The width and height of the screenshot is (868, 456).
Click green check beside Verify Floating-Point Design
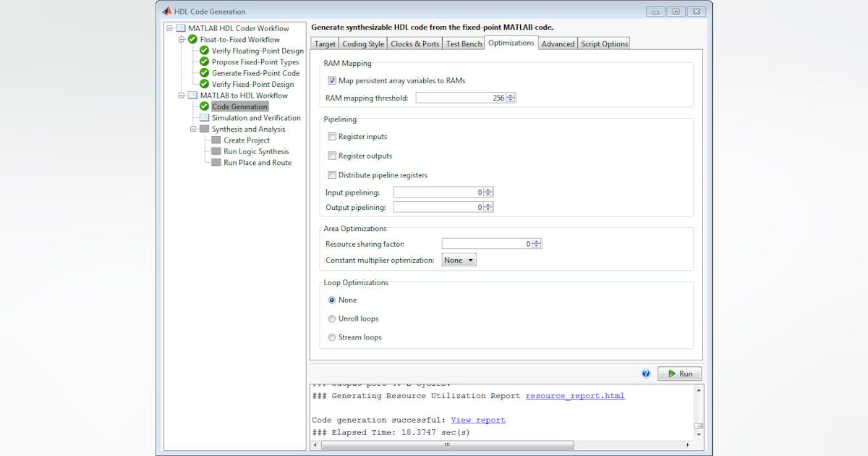(x=204, y=51)
